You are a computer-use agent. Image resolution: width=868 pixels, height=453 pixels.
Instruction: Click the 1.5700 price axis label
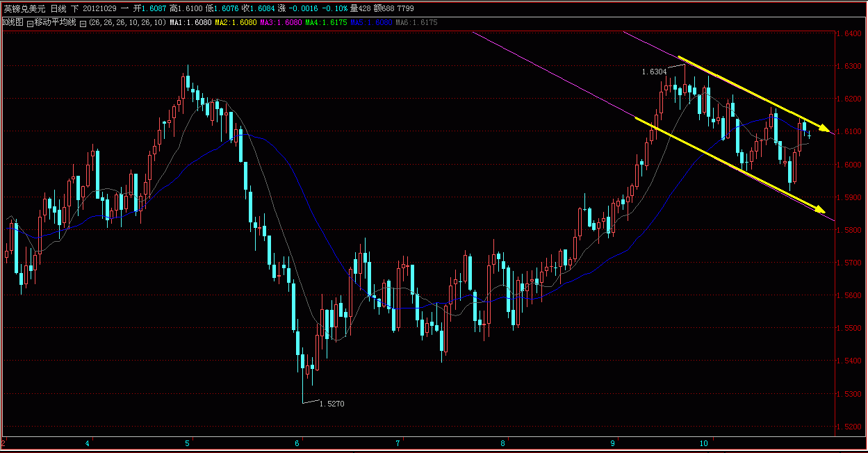[849, 263]
